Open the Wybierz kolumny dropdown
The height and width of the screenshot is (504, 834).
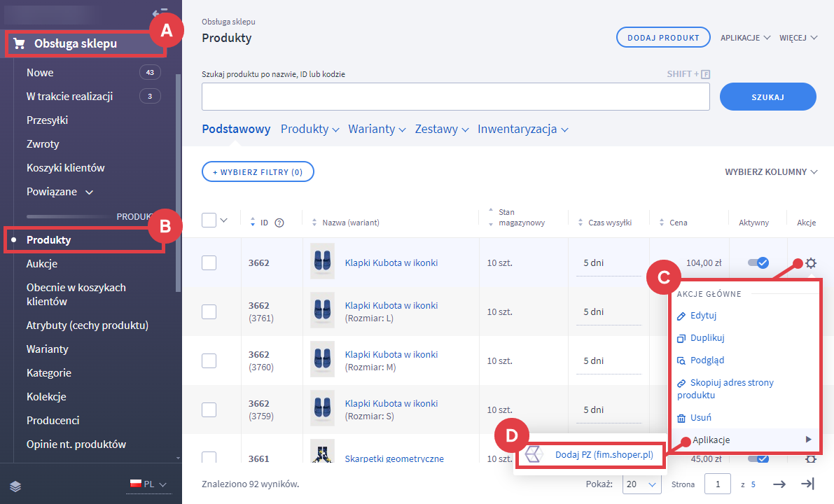770,171
